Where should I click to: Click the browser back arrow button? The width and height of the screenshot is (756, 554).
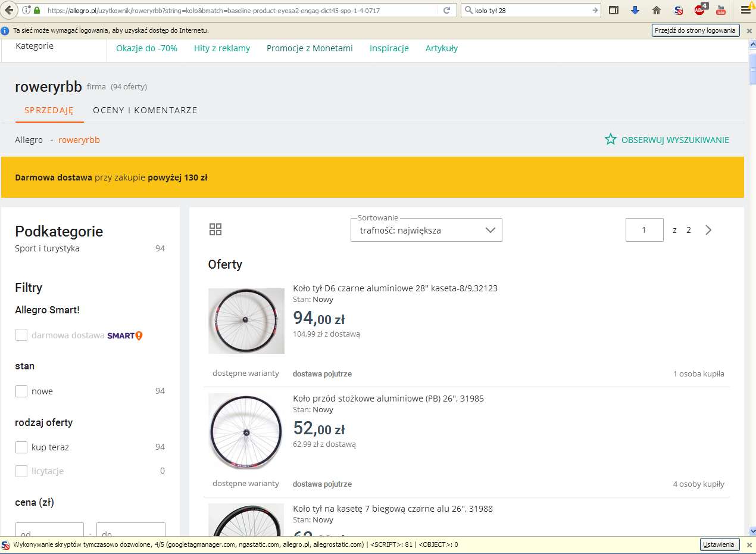[9, 10]
